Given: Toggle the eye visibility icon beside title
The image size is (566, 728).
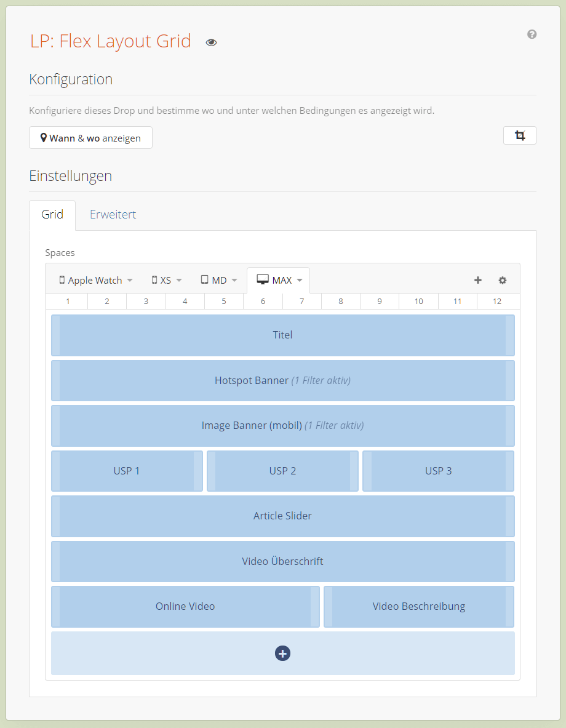Looking at the screenshot, I should click(211, 42).
